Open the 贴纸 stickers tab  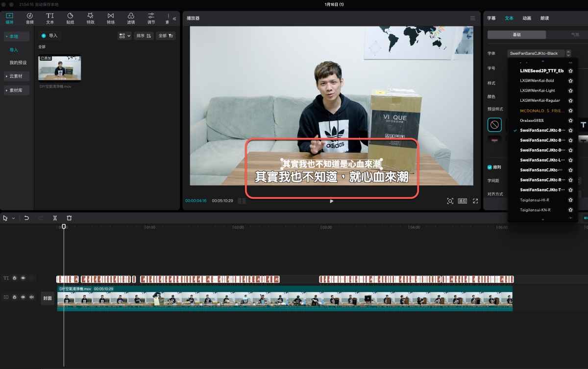pos(70,19)
